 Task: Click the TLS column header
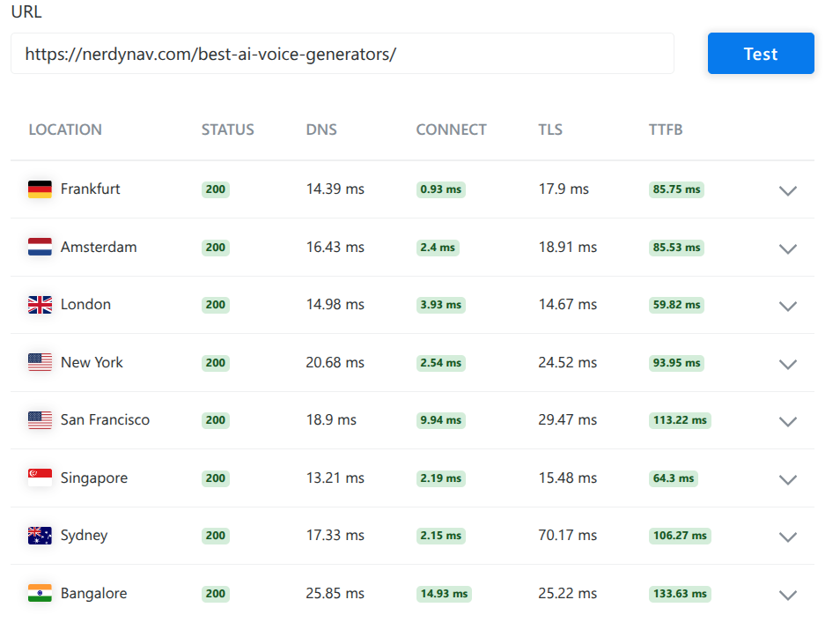click(x=550, y=130)
